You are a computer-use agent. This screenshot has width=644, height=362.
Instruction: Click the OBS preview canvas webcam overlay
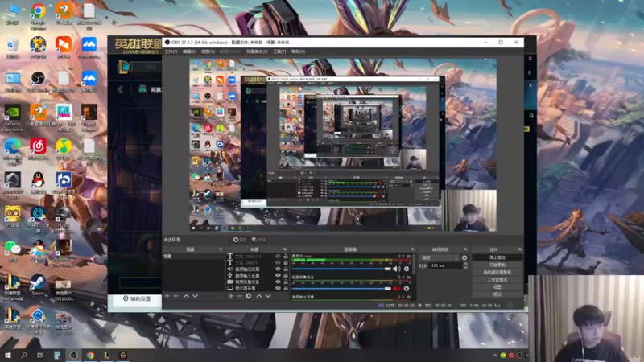[472, 211]
